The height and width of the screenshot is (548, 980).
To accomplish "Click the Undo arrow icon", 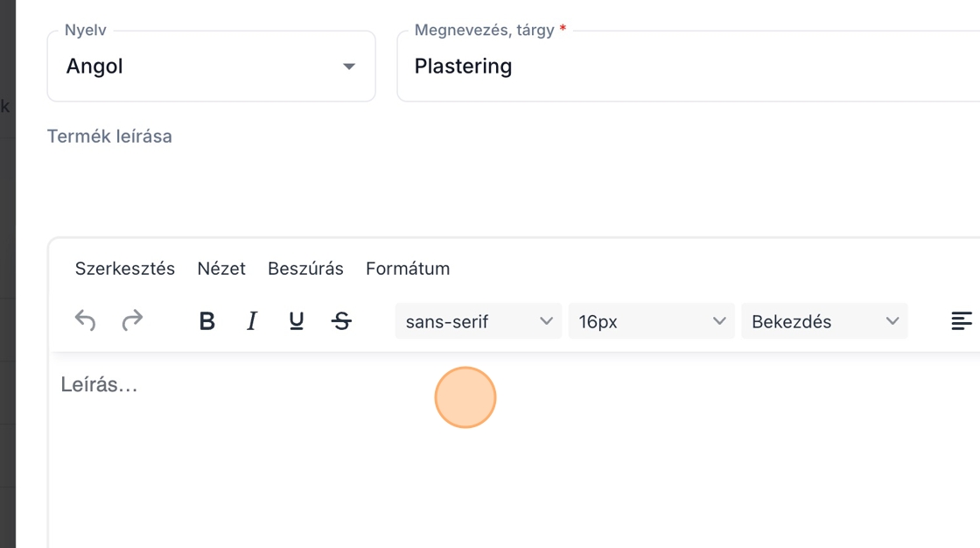I will click(85, 321).
